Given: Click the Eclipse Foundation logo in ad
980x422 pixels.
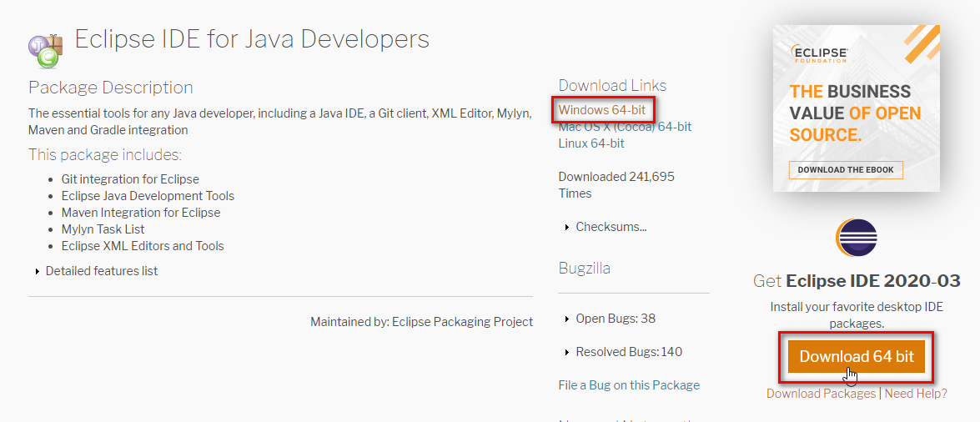Looking at the screenshot, I should coord(820,54).
